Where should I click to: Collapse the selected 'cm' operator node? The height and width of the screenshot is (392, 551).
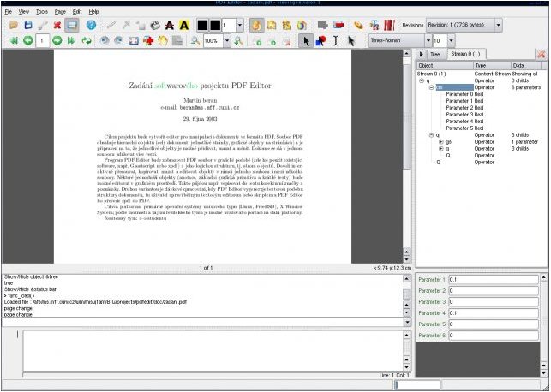click(432, 87)
